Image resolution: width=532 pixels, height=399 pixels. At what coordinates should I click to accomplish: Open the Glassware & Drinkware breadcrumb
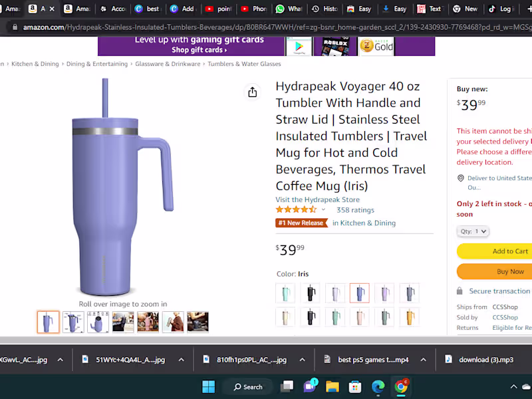[x=168, y=64]
